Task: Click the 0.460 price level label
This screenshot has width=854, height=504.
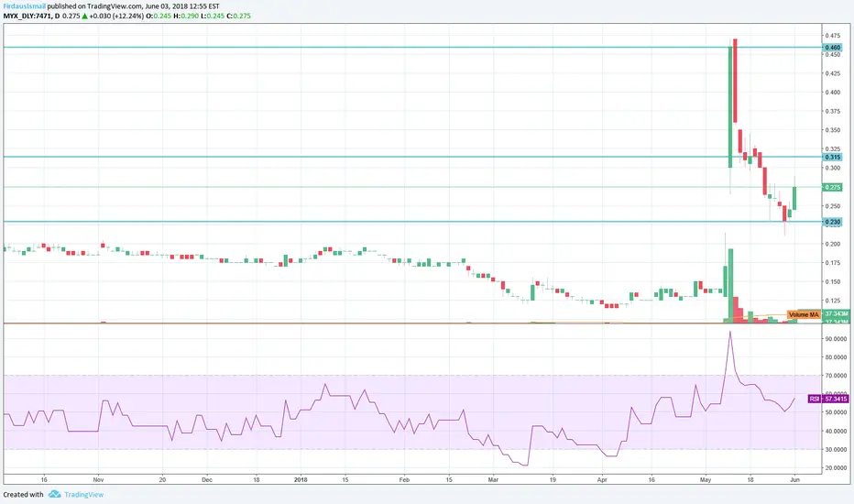Action: [832, 48]
